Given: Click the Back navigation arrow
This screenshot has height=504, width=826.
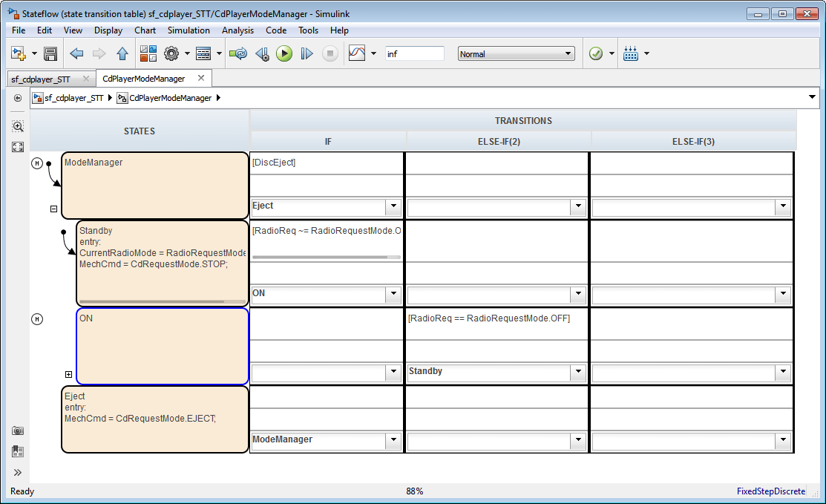Looking at the screenshot, I should pyautogui.click(x=76, y=53).
